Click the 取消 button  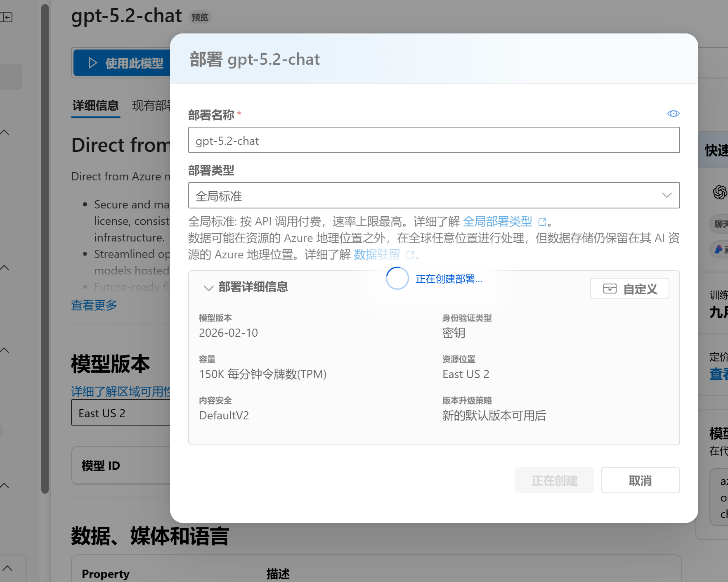coord(640,480)
